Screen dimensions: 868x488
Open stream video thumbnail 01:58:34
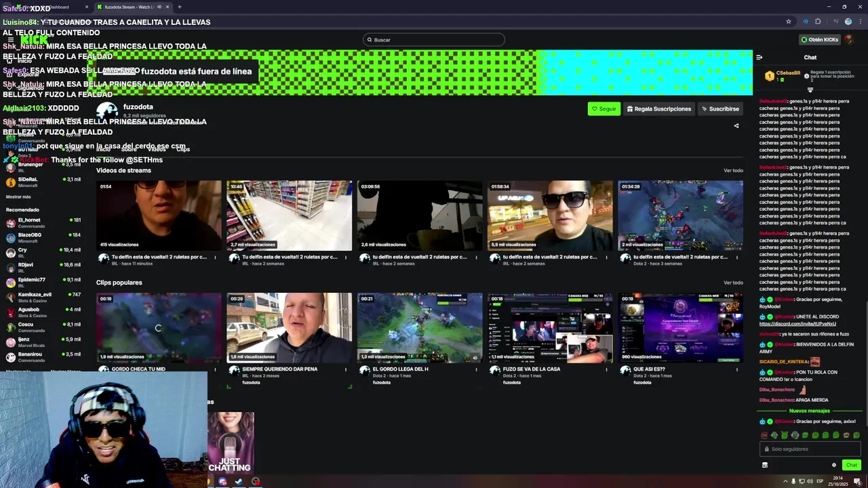(550, 216)
